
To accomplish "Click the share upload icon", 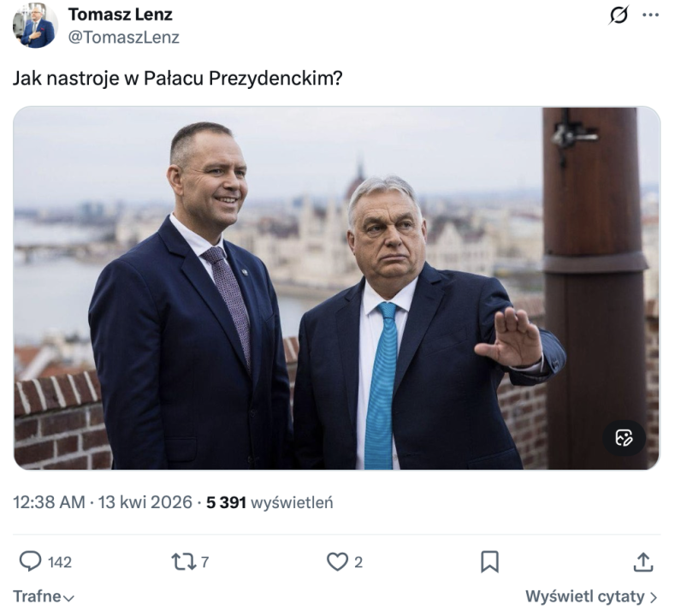I will 642,561.
